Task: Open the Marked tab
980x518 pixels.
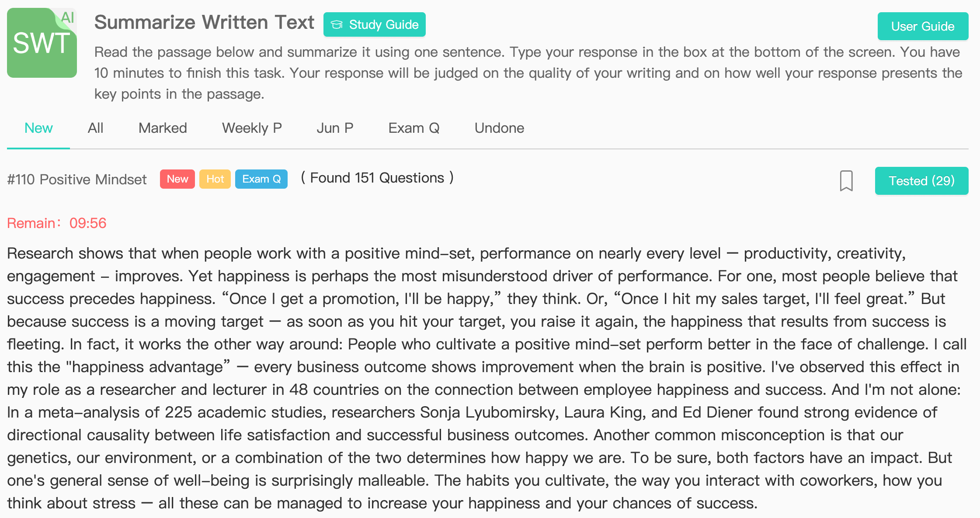Action: [163, 128]
